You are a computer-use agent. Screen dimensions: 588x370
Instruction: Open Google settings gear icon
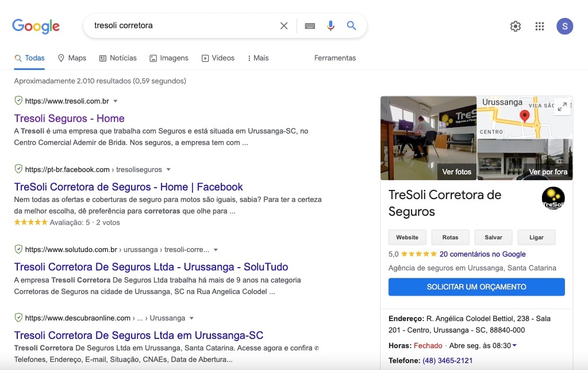click(x=516, y=26)
